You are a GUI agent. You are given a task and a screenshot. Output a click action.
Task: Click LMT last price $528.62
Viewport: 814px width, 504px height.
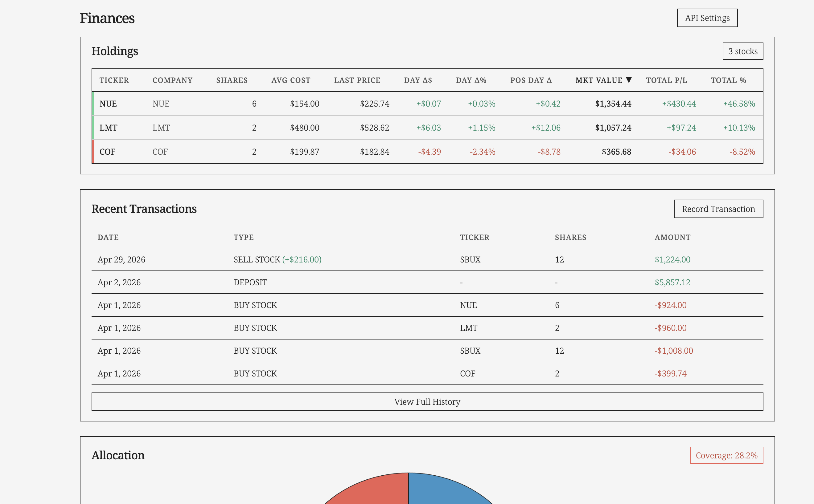coord(375,128)
